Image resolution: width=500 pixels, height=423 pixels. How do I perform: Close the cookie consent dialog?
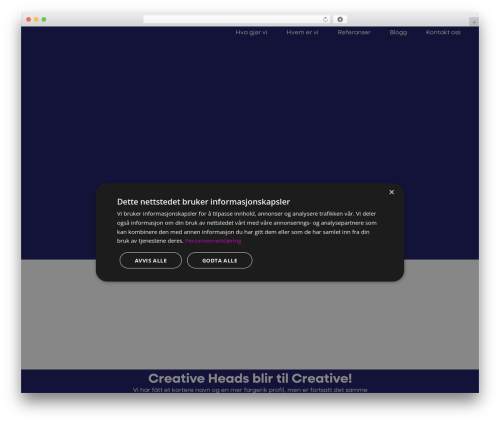pos(391,192)
